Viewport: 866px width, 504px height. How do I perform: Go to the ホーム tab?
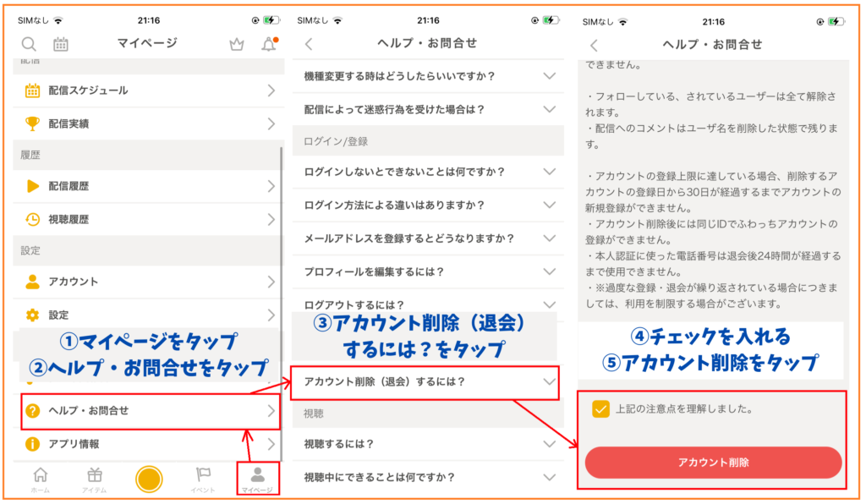(x=40, y=479)
